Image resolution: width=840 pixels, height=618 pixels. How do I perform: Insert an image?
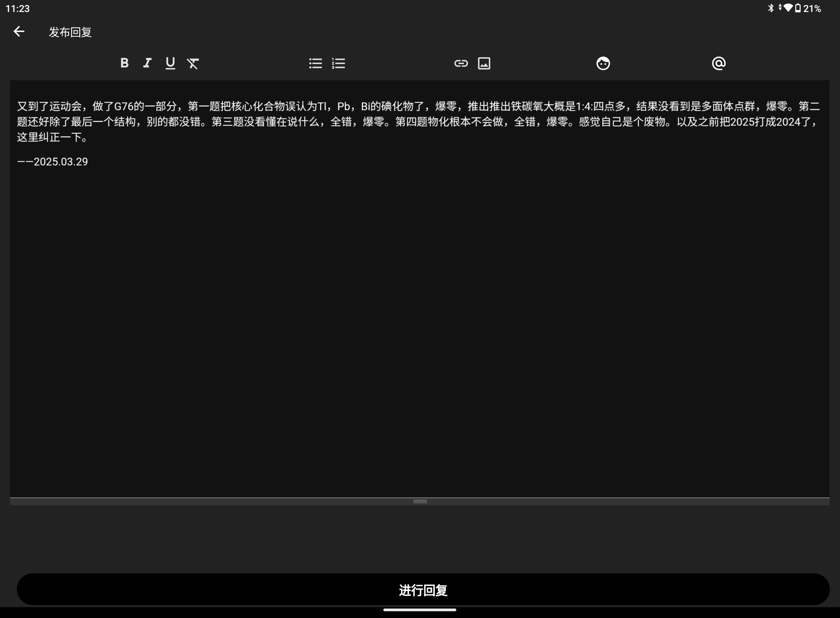point(484,63)
